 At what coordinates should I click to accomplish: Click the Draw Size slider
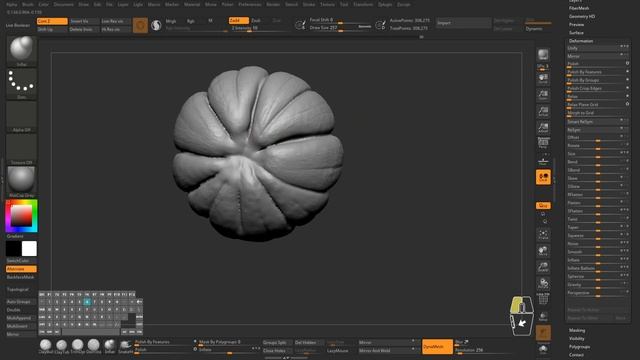(340, 28)
